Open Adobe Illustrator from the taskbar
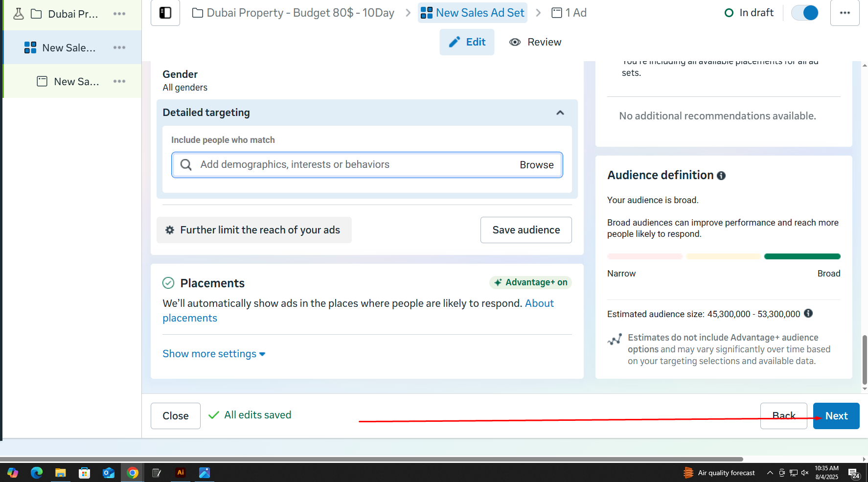868x482 pixels. pos(181,473)
